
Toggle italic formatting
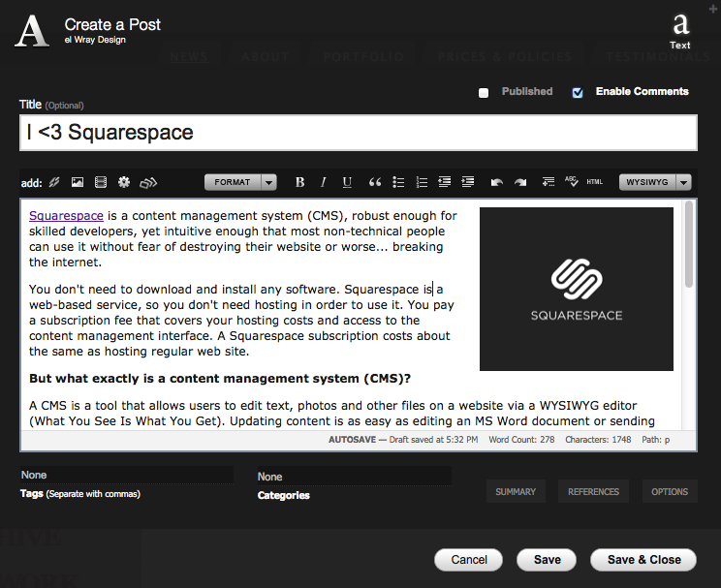coord(324,182)
